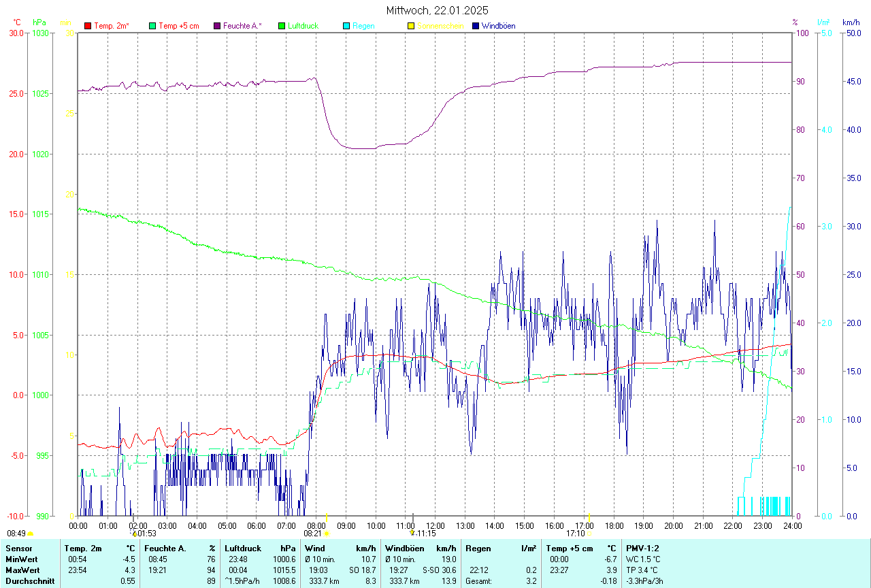Click the '°C' axis unit label at top left

click(x=17, y=22)
